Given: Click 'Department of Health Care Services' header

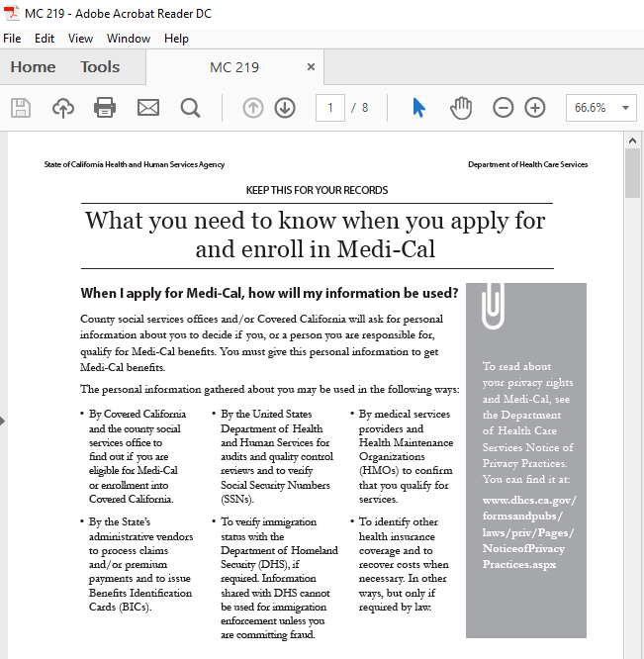Looking at the screenshot, I should [x=527, y=164].
